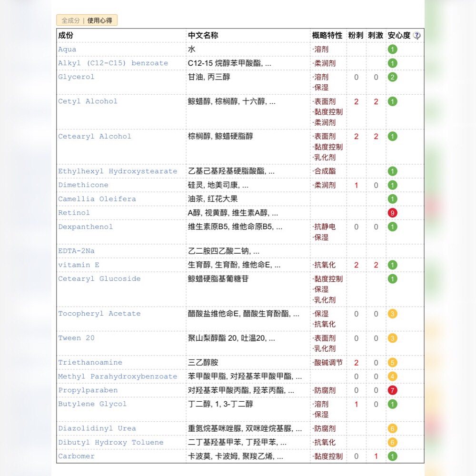The width and height of the screenshot is (476, 476).
Task: Open the Propylparaben ingredient link
Action: [88, 390]
